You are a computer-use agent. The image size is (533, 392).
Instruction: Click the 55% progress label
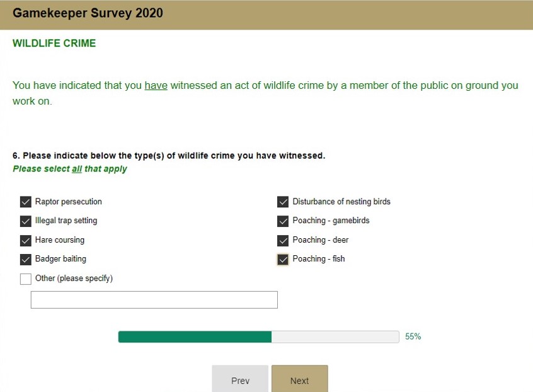point(413,337)
